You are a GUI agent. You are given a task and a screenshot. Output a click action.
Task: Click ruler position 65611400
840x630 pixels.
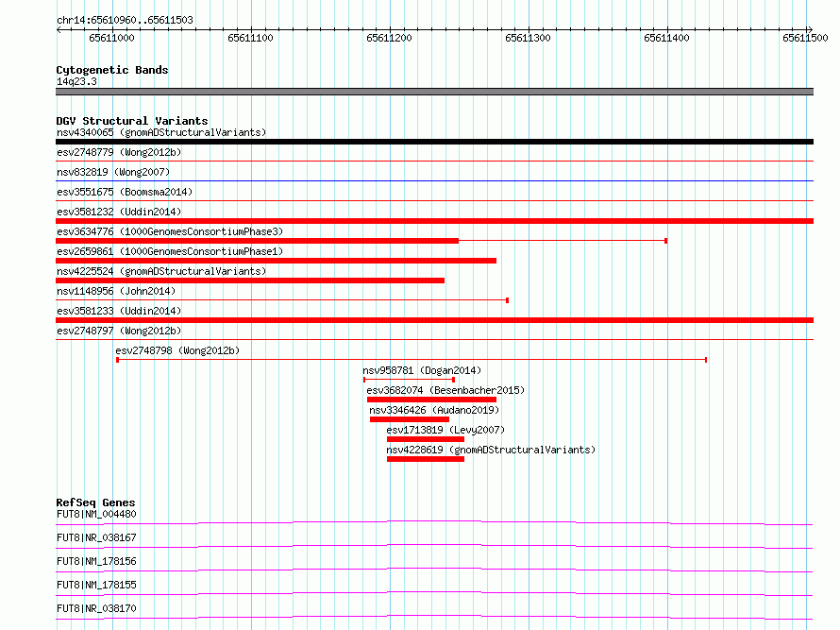[666, 38]
